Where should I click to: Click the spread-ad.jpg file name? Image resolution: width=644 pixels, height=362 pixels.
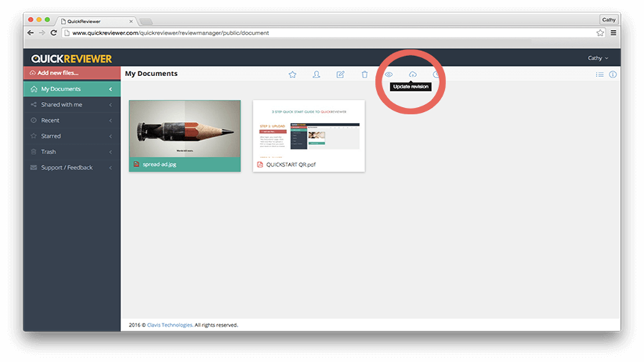click(160, 164)
